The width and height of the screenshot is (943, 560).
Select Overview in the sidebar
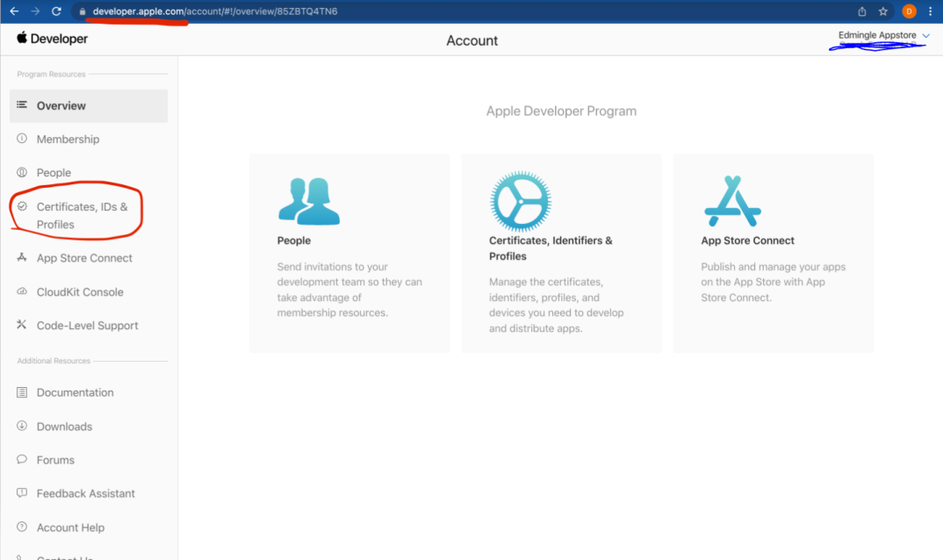(89, 106)
